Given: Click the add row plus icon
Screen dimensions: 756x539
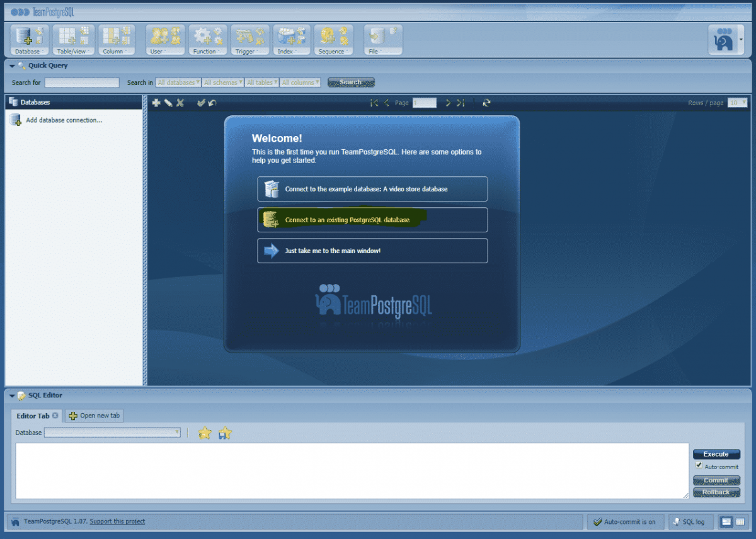Looking at the screenshot, I should [156, 103].
